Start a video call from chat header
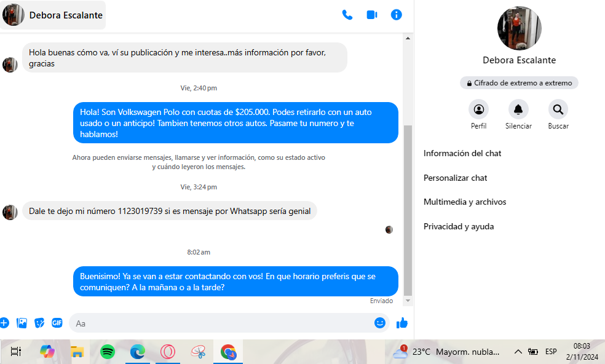 372,15
